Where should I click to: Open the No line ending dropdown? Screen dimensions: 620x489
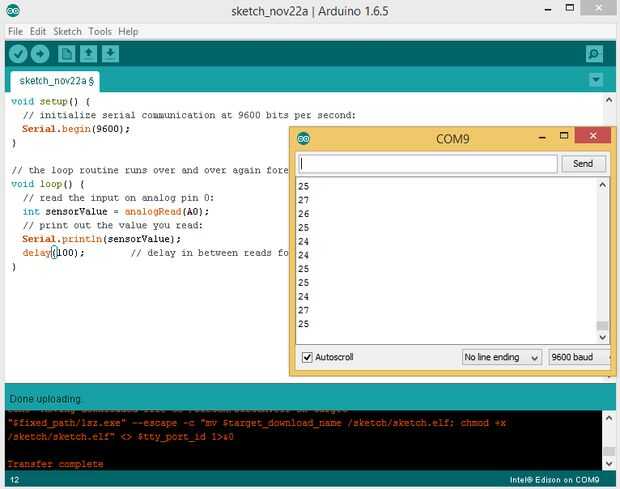point(501,357)
